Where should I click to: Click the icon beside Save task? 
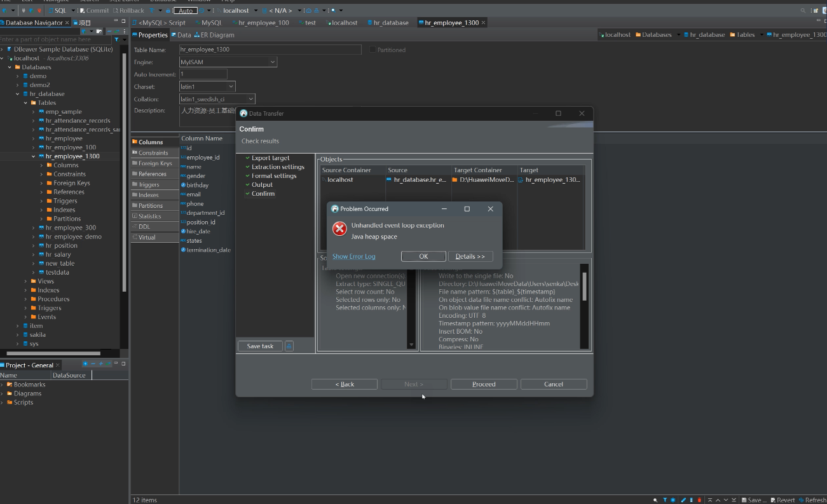(289, 346)
